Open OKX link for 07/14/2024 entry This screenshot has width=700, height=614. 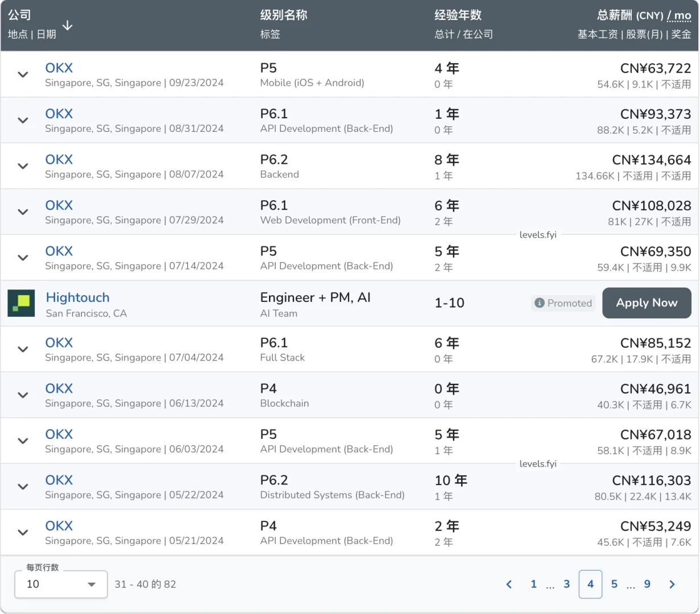tap(59, 251)
